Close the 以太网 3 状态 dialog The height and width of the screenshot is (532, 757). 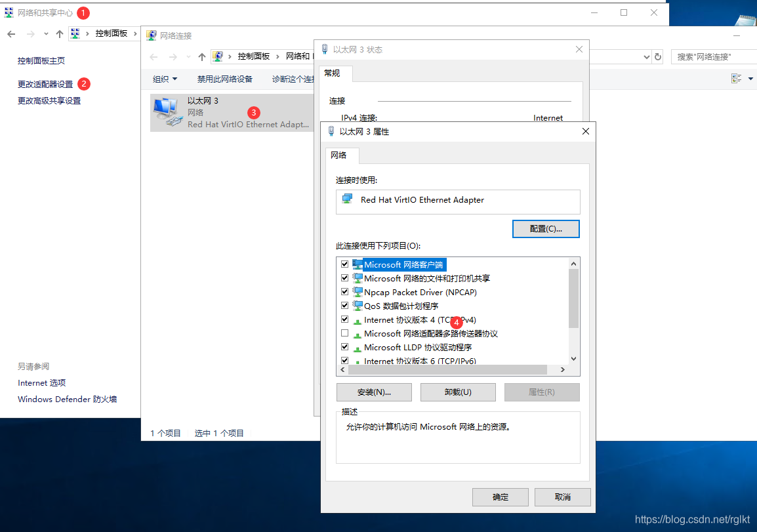579,49
